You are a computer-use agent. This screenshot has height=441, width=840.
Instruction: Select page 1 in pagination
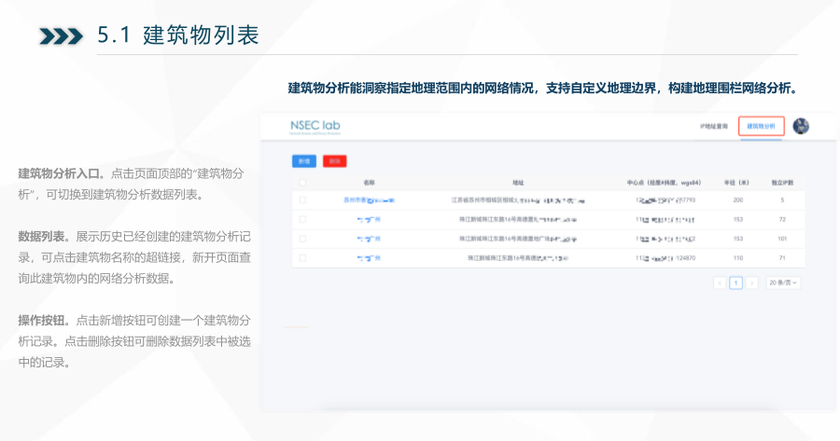click(x=736, y=283)
